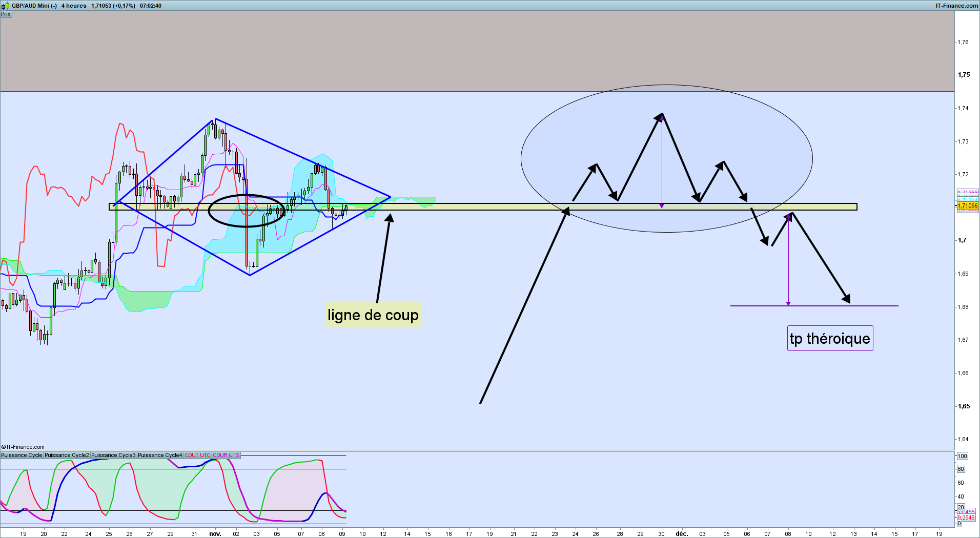
Task: Click the boxed 20 level on indicator scale
Action: click(x=961, y=508)
